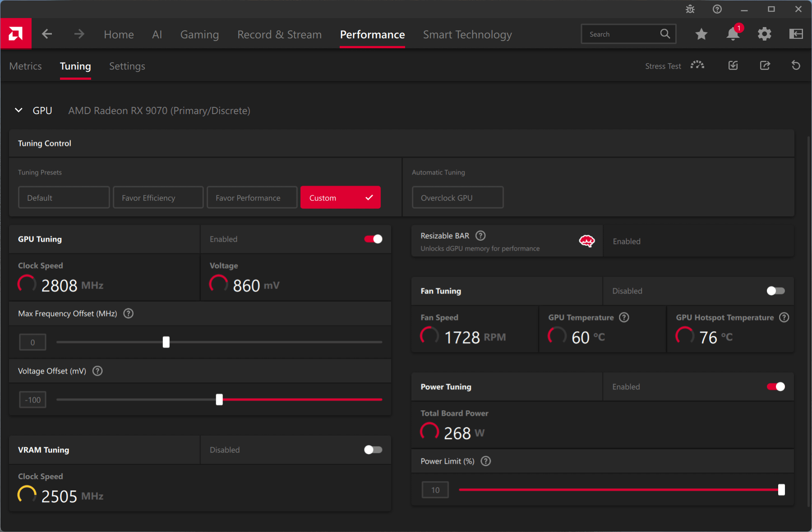Open the bug report tool icon
Viewport: 812px width, 532px height.
pos(690,9)
